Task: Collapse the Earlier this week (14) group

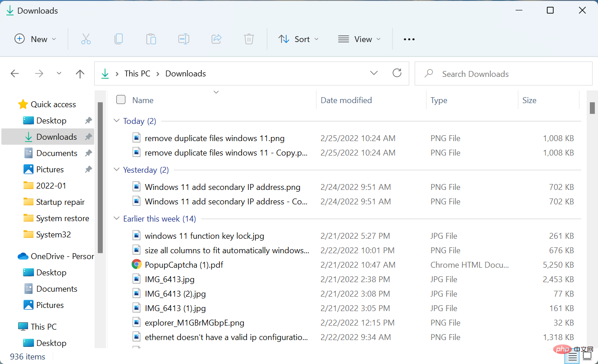Action: (x=117, y=219)
